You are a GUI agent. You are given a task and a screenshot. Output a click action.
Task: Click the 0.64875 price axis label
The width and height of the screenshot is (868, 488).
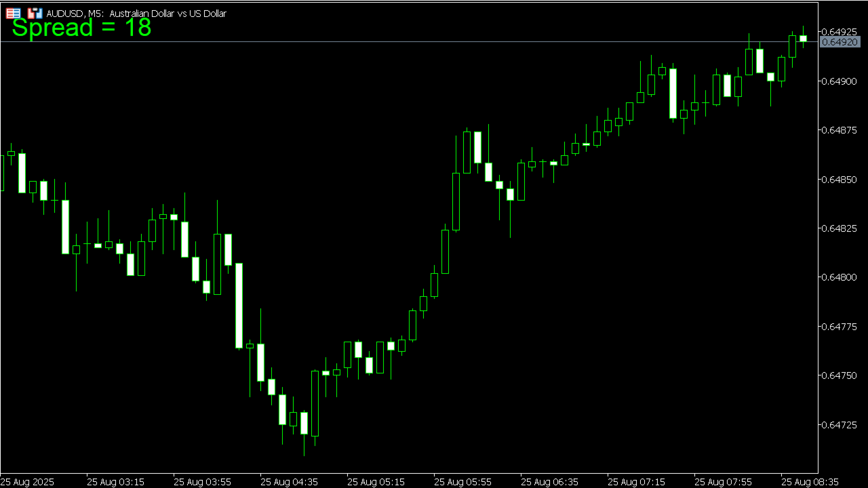(840, 130)
